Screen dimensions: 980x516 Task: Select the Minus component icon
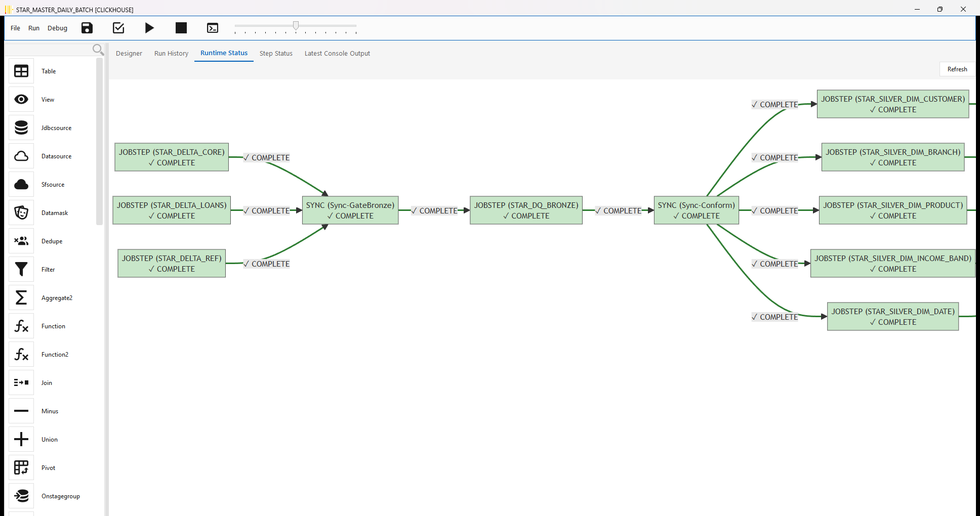coord(21,411)
